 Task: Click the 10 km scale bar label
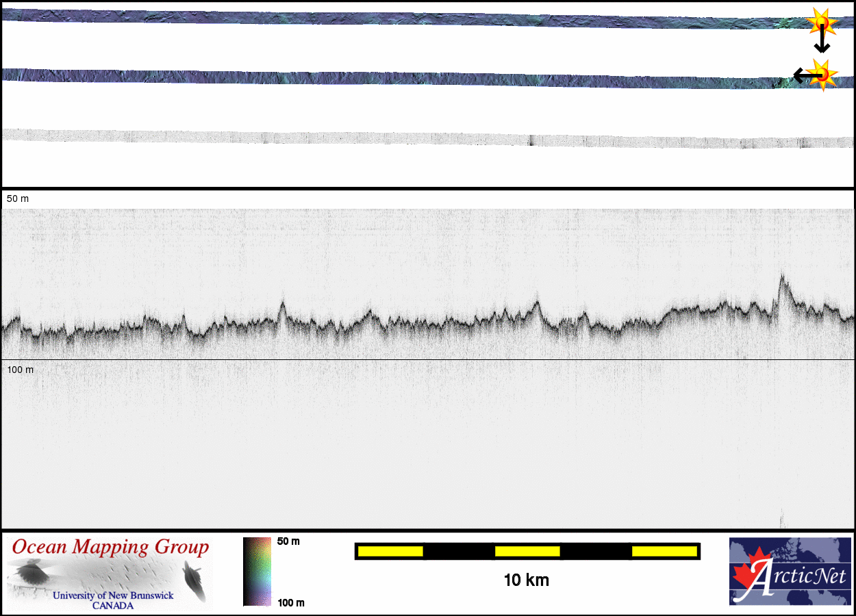(526, 580)
